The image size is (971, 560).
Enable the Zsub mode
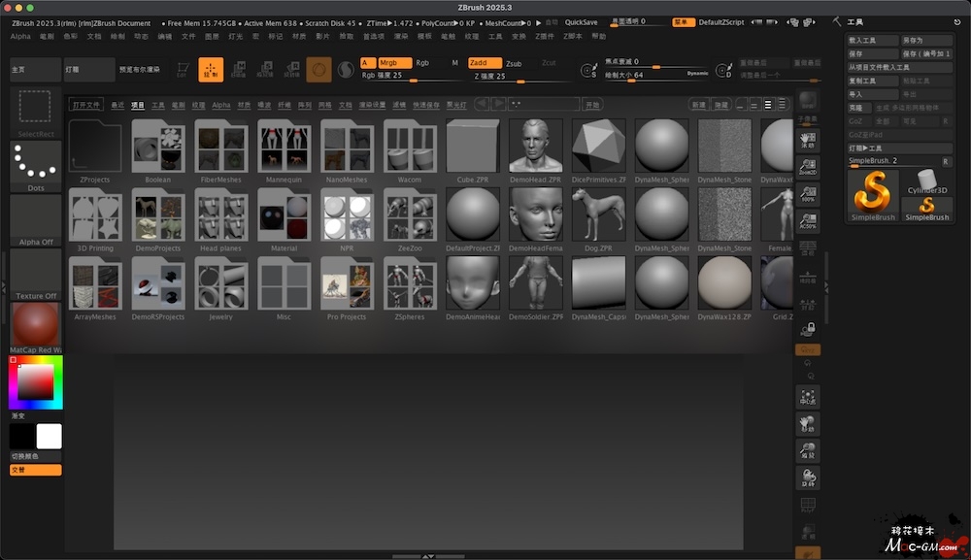click(514, 63)
